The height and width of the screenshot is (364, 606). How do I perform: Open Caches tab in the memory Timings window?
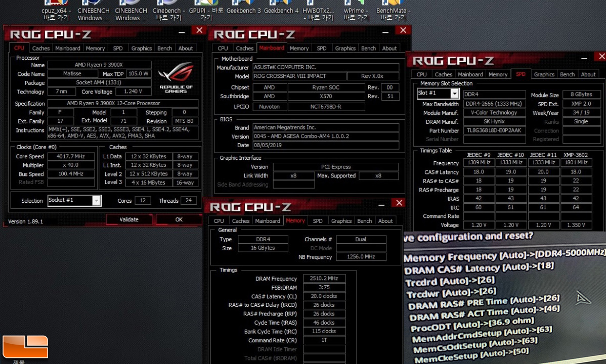[241, 221]
